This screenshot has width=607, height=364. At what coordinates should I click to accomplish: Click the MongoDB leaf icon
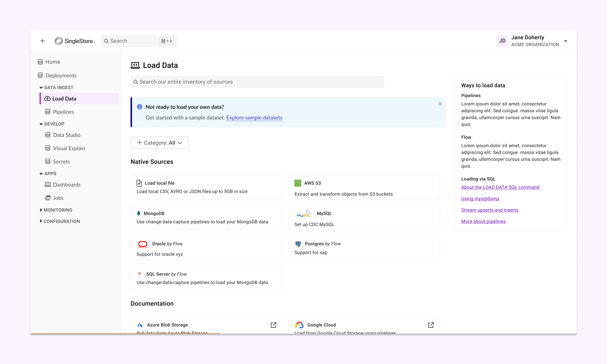coord(139,213)
